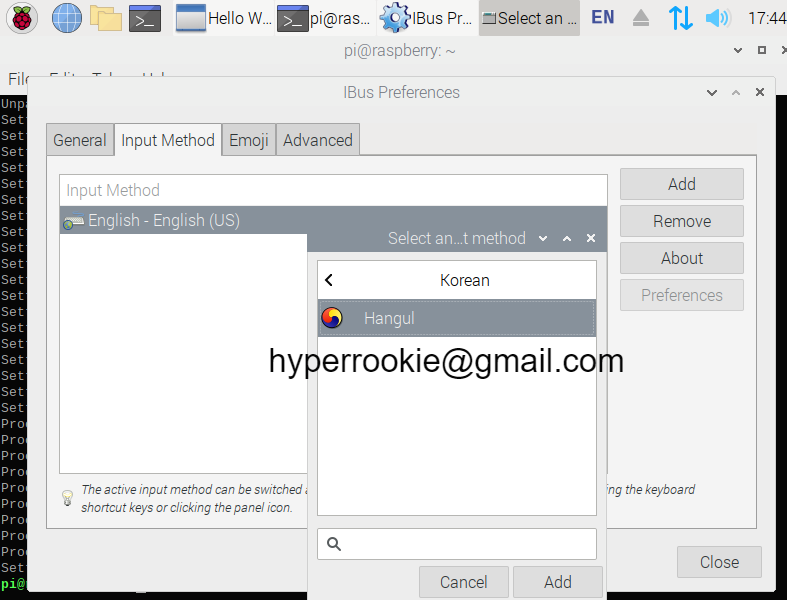The image size is (787, 600).
Task: Click the Input Method column header
Action: click(x=333, y=190)
